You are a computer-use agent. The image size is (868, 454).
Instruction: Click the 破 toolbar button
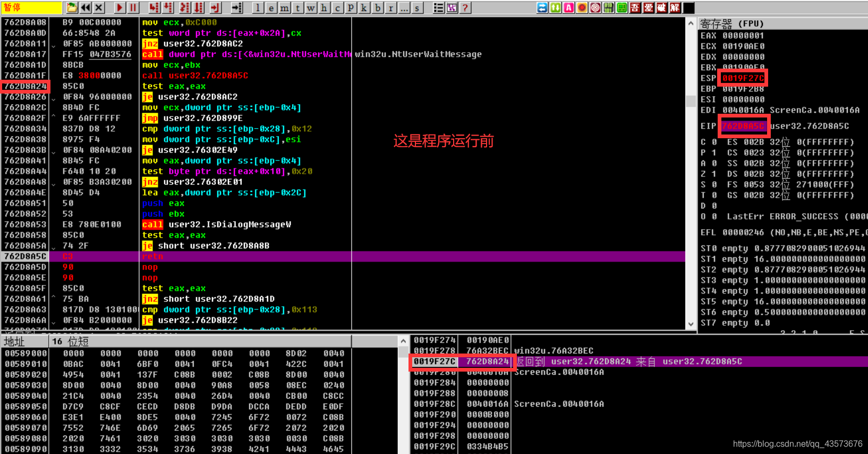(661, 7)
